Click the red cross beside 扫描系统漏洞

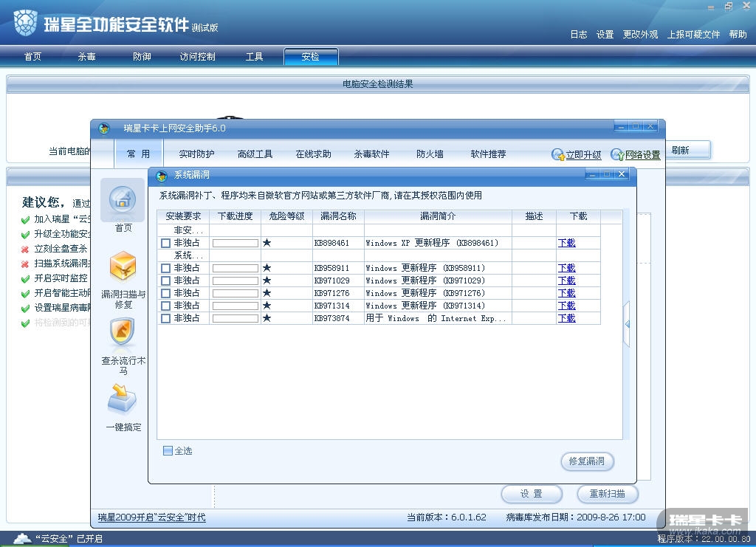(25, 264)
